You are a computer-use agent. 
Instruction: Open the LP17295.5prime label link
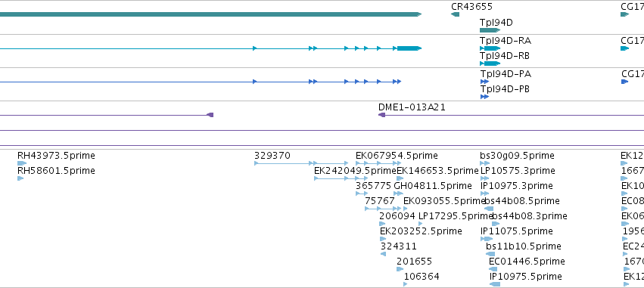pos(455,216)
